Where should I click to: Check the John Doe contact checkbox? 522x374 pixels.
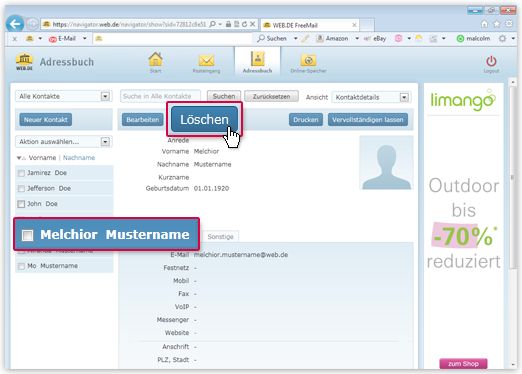21,204
